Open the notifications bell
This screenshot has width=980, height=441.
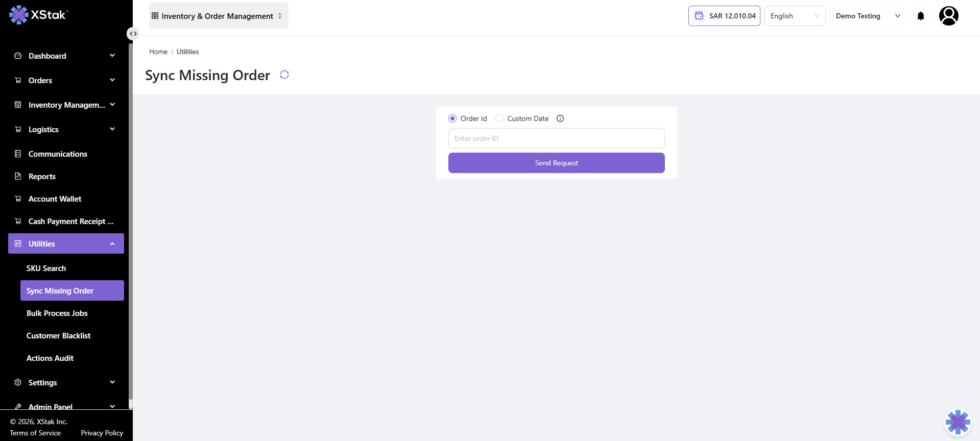pyautogui.click(x=920, y=16)
